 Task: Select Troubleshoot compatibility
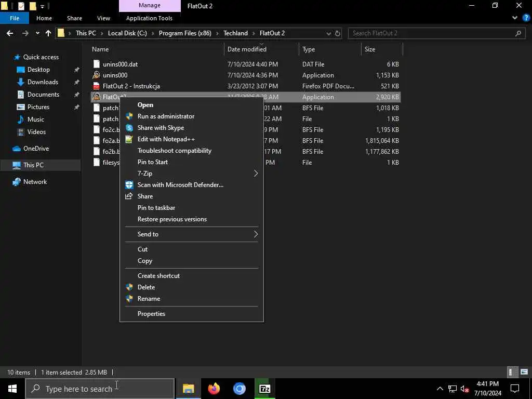tap(191, 151)
